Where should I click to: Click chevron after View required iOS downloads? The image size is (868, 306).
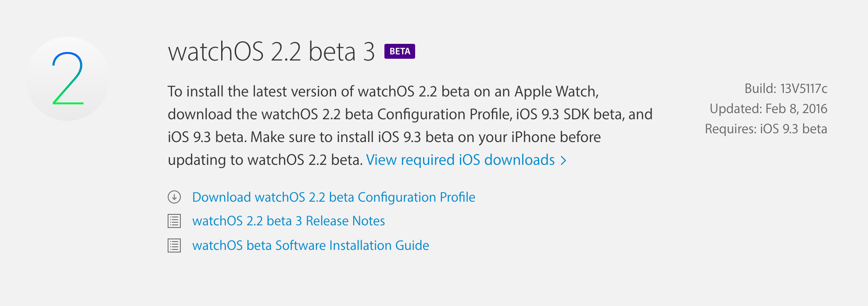(x=563, y=160)
